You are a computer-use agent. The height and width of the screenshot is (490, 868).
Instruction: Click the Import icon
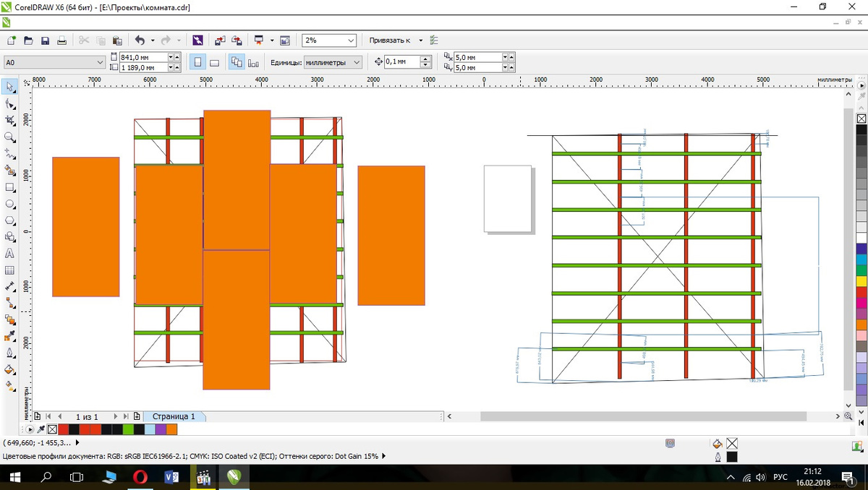point(220,40)
